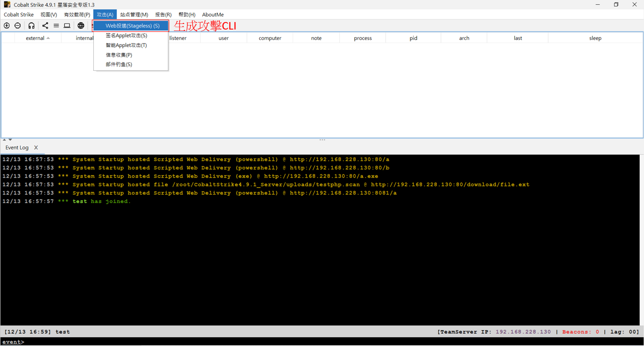The width and height of the screenshot is (644, 346).
Task: Select Web投遞(Stageless) (S) menu entry
Action: [x=131, y=26]
